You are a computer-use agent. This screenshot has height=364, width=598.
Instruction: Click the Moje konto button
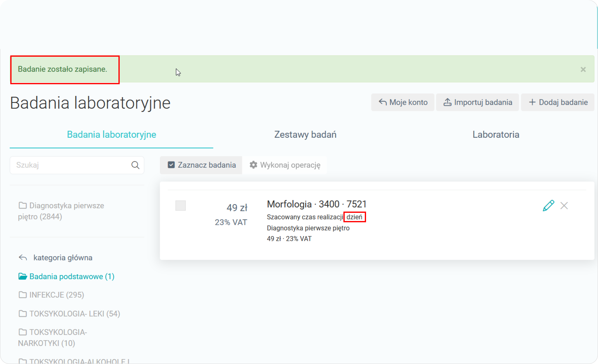coord(403,102)
